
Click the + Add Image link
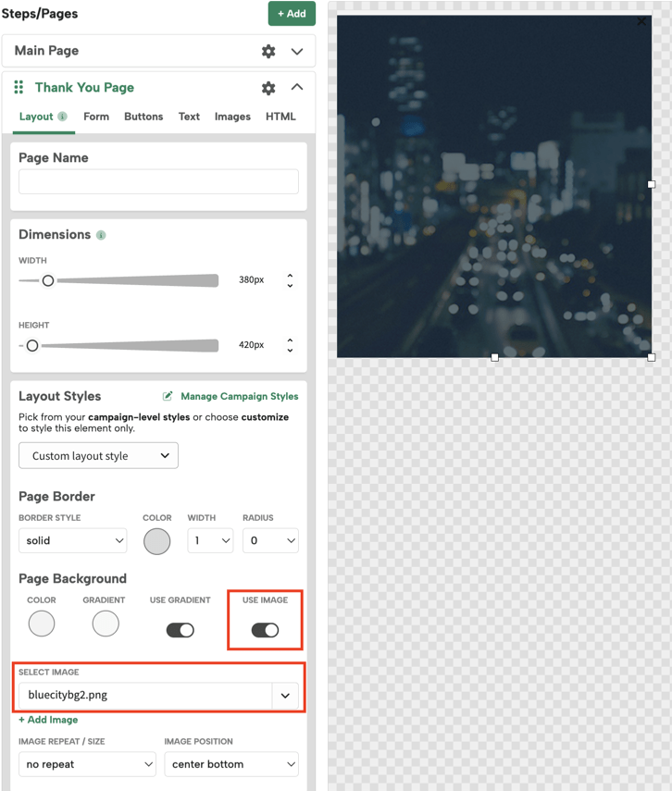click(48, 720)
